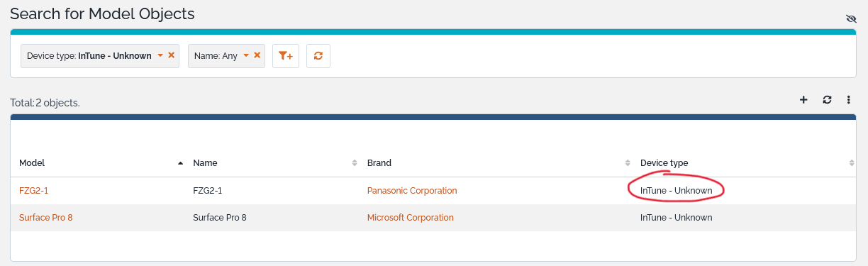Sort by the Device type column arrows
This screenshot has height=266, width=868.
click(x=852, y=163)
